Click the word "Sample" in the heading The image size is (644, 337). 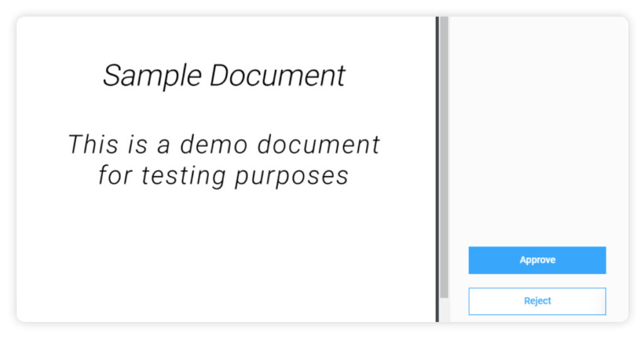152,76
